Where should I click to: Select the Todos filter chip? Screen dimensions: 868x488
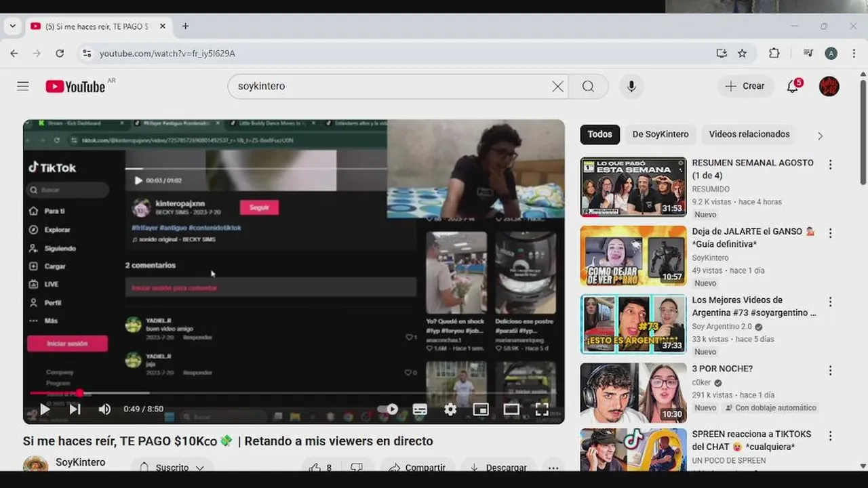click(599, 134)
